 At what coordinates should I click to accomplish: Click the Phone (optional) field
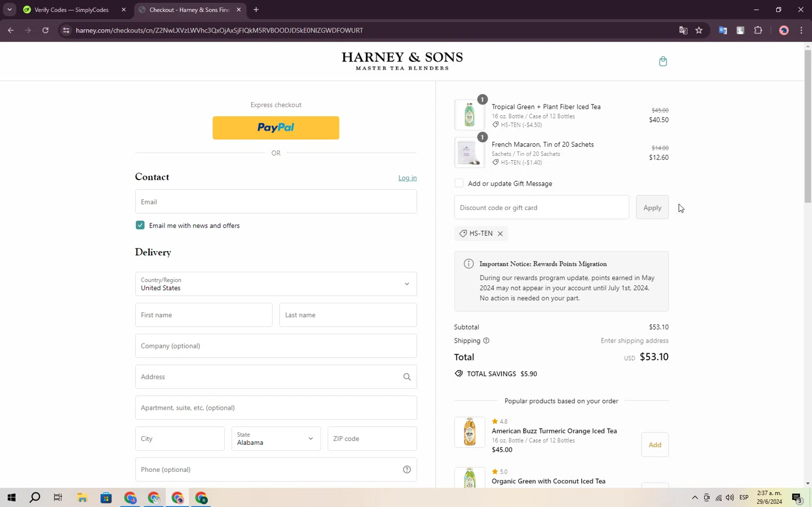pos(276,470)
